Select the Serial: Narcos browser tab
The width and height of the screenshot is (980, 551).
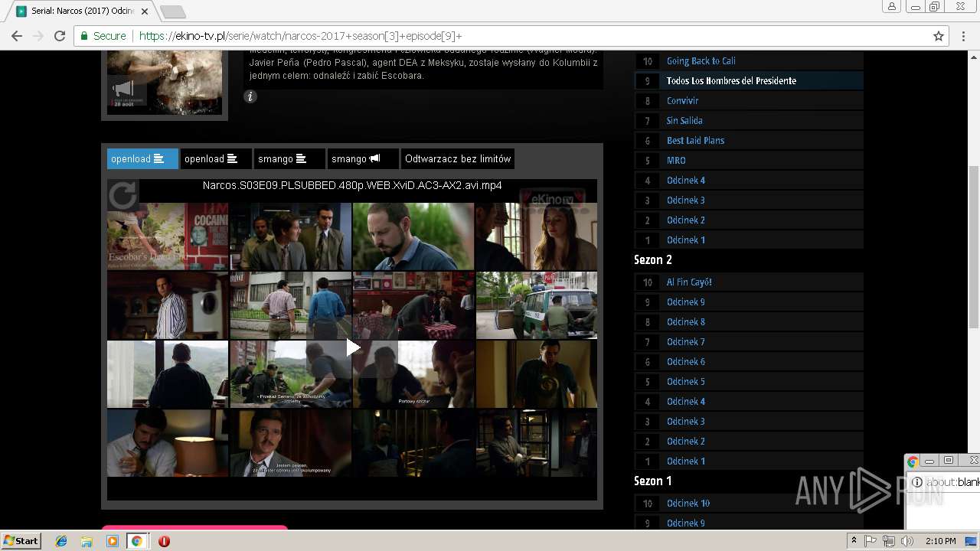pyautogui.click(x=80, y=11)
